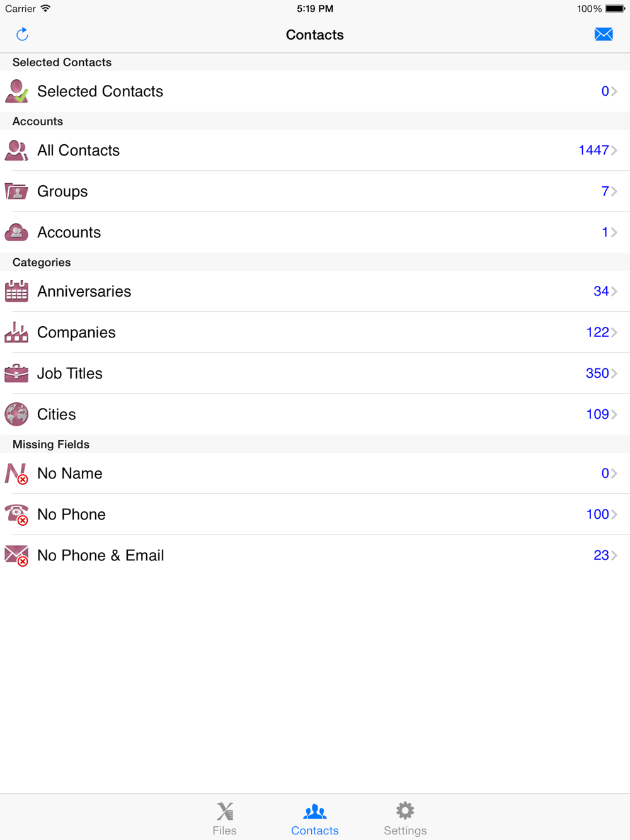Tap the Companies factory icon
The height and width of the screenshot is (840, 630).
click(16, 332)
